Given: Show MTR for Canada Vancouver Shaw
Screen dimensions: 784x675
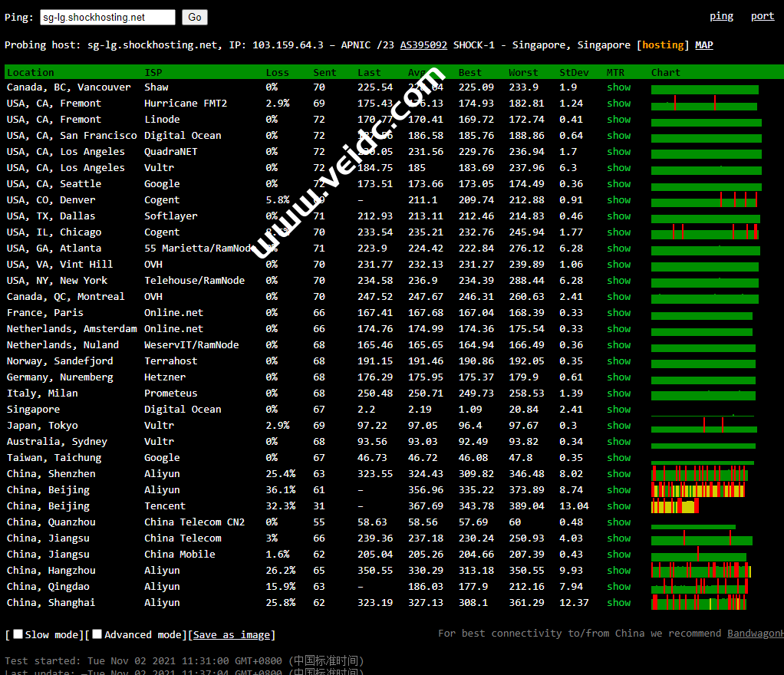Looking at the screenshot, I should pyautogui.click(x=618, y=87).
